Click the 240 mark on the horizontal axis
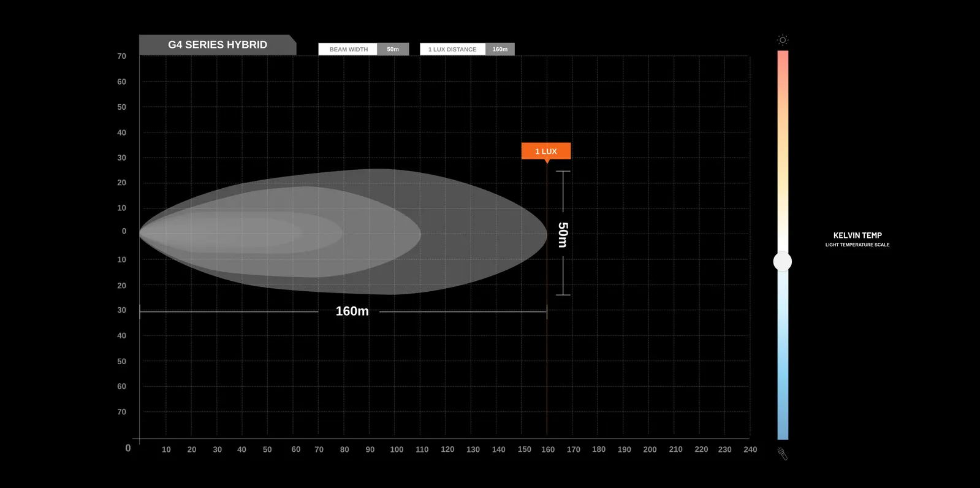980x488 pixels. [750, 449]
